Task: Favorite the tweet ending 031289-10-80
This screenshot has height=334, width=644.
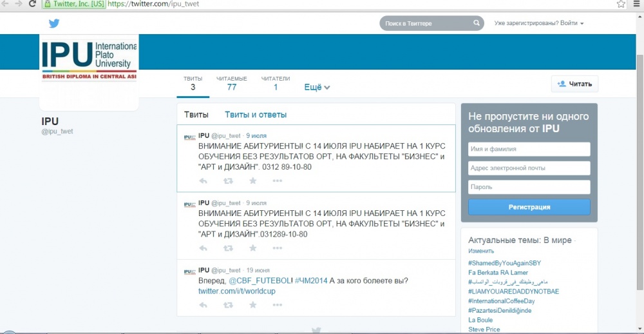Action: tap(253, 248)
